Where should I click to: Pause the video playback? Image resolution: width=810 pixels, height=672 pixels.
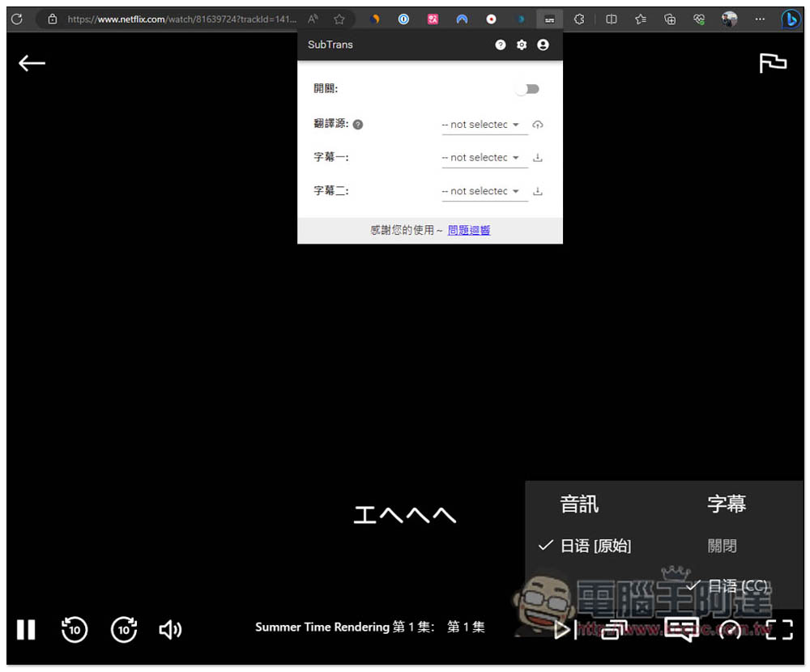tap(26, 629)
